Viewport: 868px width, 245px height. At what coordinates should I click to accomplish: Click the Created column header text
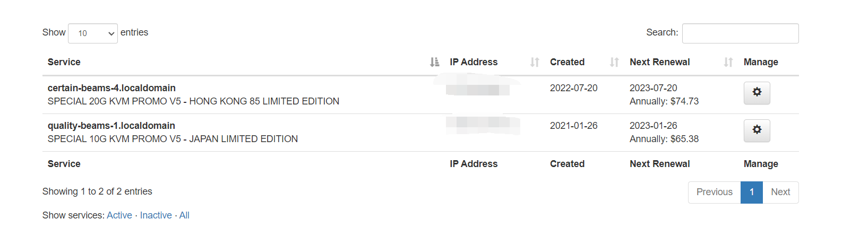click(567, 62)
